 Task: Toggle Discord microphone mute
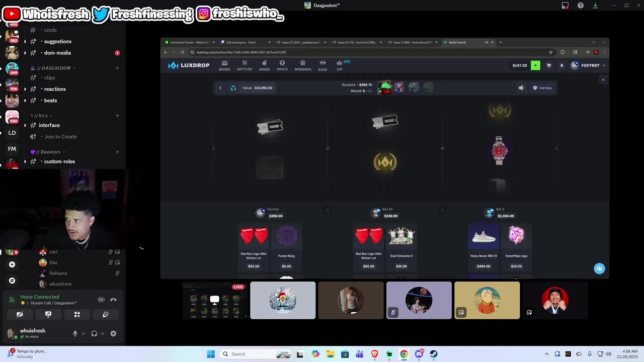[75, 333]
